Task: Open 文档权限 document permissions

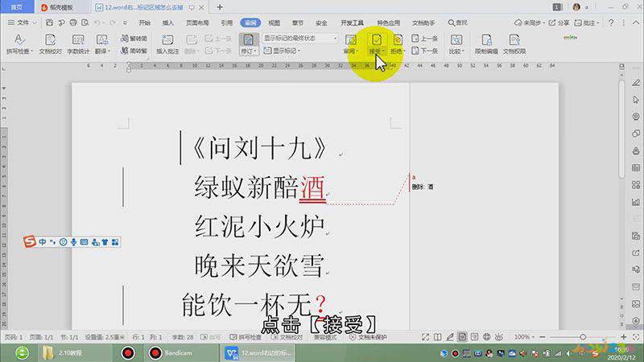Action: (x=514, y=44)
